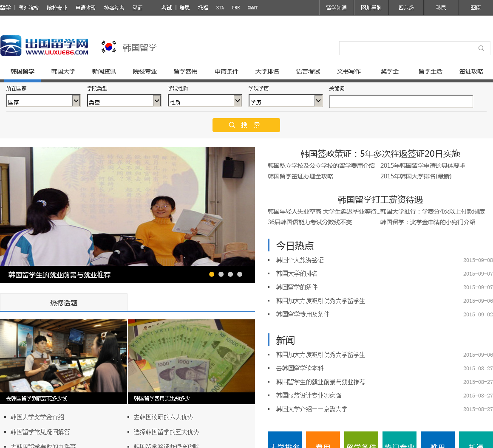
Task: Select the first carousel dot indicator
Action: pyautogui.click(x=212, y=274)
